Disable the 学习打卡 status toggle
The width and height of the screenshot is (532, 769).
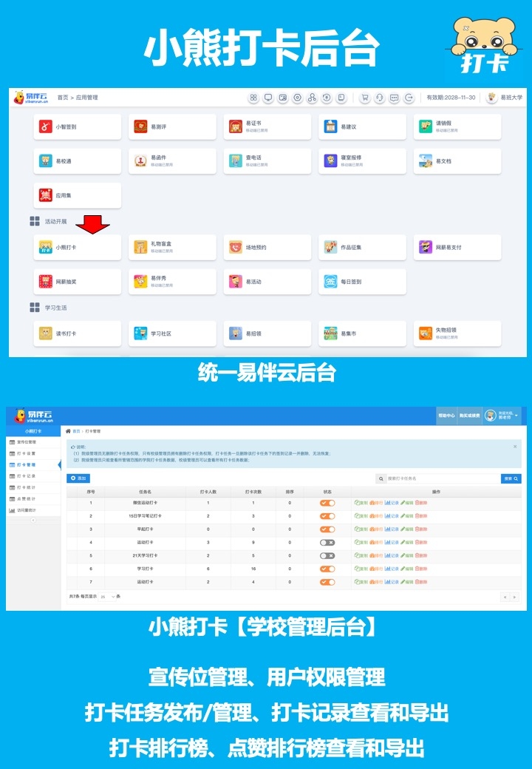[x=327, y=569]
